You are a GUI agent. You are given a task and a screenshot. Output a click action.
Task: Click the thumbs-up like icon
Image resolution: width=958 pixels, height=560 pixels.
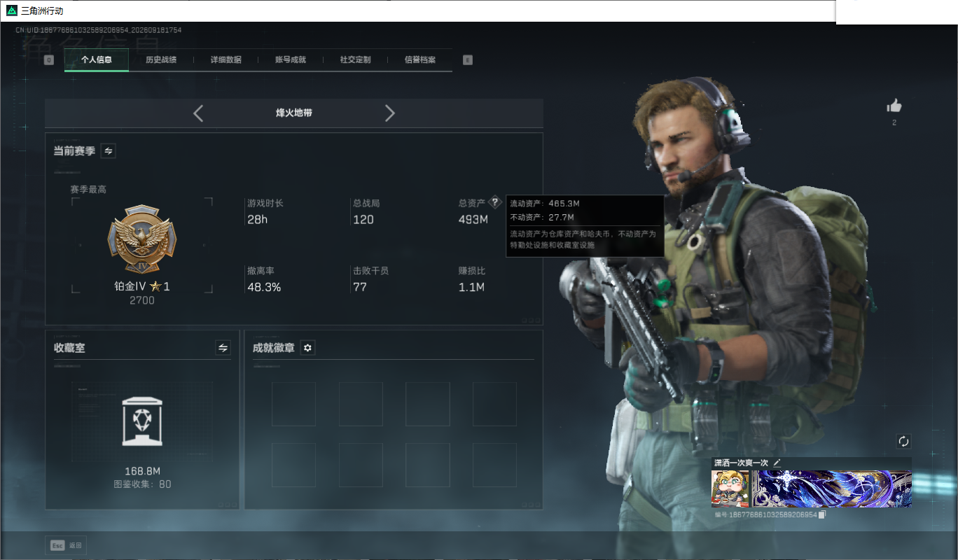click(x=894, y=106)
